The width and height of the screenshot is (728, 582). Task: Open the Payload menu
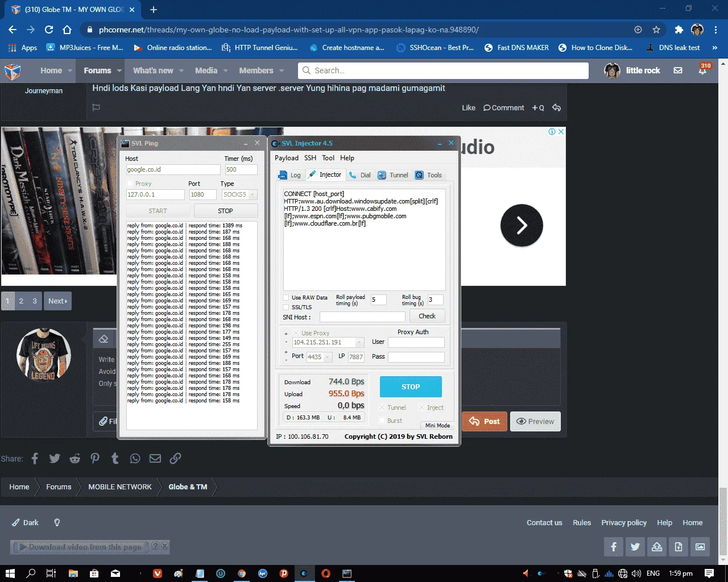point(287,158)
